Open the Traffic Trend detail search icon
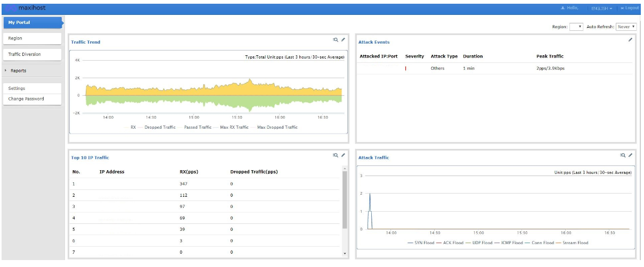 click(x=335, y=39)
